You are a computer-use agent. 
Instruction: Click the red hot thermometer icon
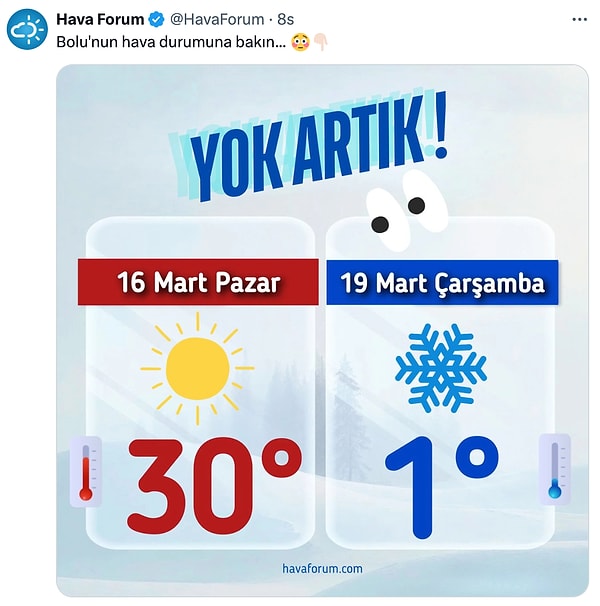pos(86,471)
